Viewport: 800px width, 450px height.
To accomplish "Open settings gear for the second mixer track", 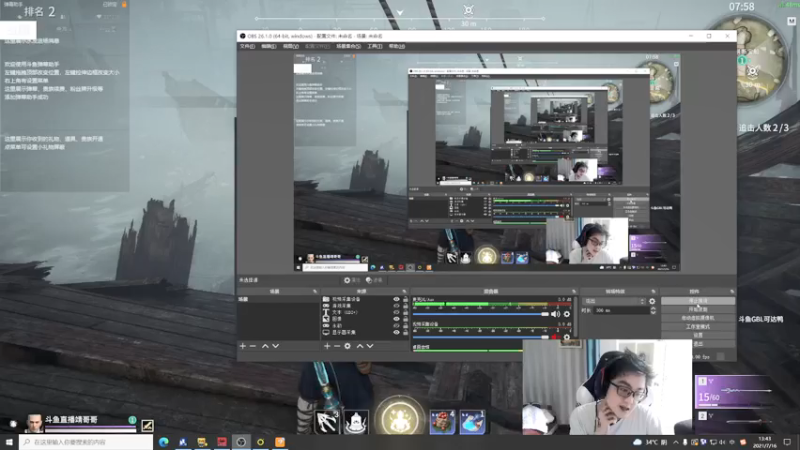I will pos(566,337).
